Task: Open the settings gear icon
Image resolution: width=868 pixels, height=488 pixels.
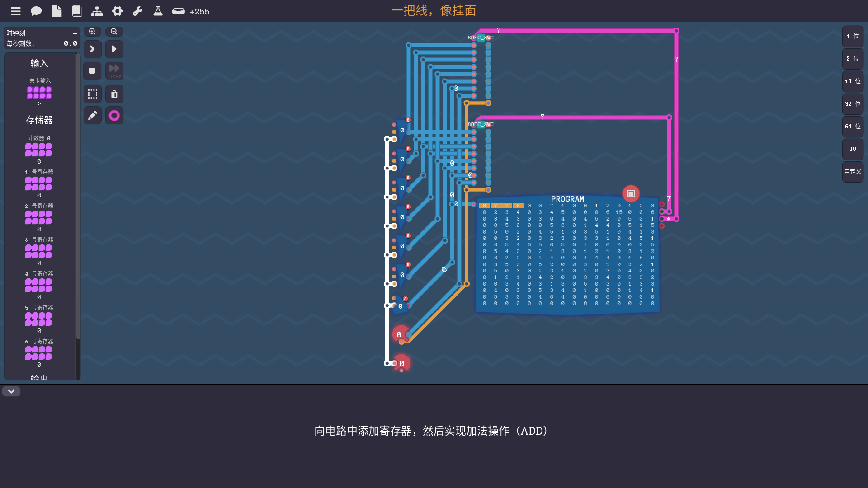Action: coord(118,11)
